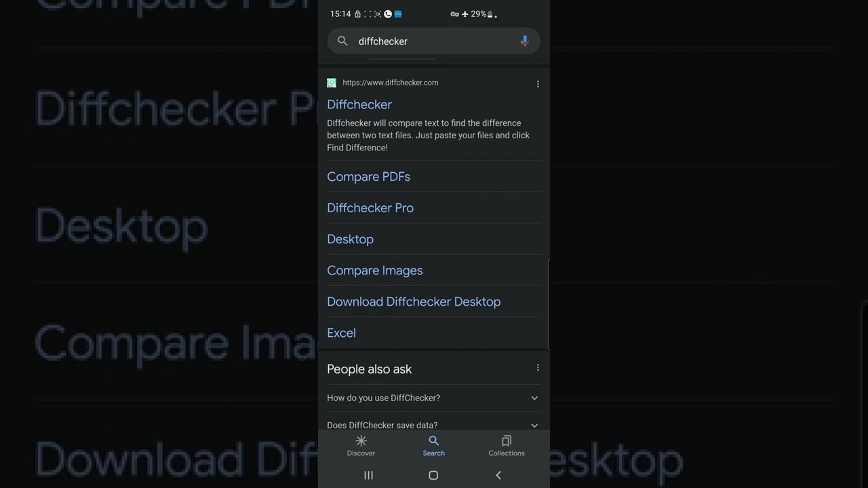Viewport: 868px width, 488px height.
Task: Open the Collections tab
Action: 507,446
